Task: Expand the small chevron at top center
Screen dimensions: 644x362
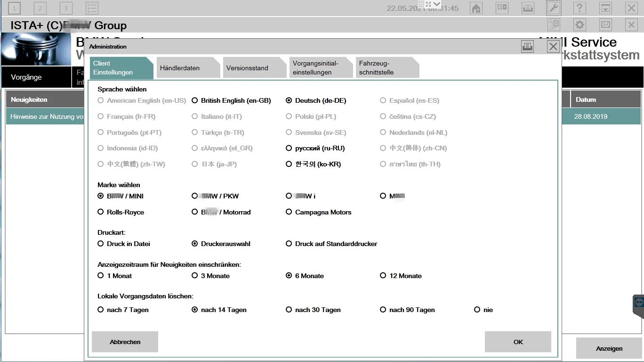Action: [437, 4]
